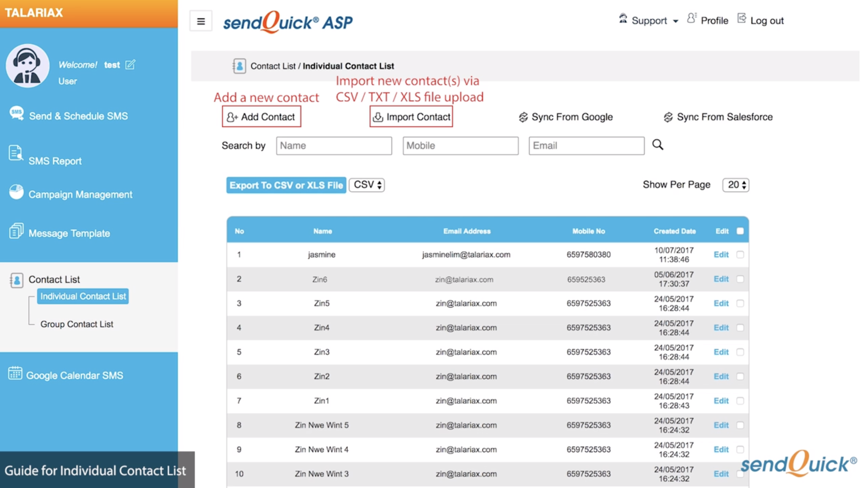Image resolution: width=868 pixels, height=488 pixels.
Task: Open Send & Schedule SMS menu
Action: tap(78, 116)
